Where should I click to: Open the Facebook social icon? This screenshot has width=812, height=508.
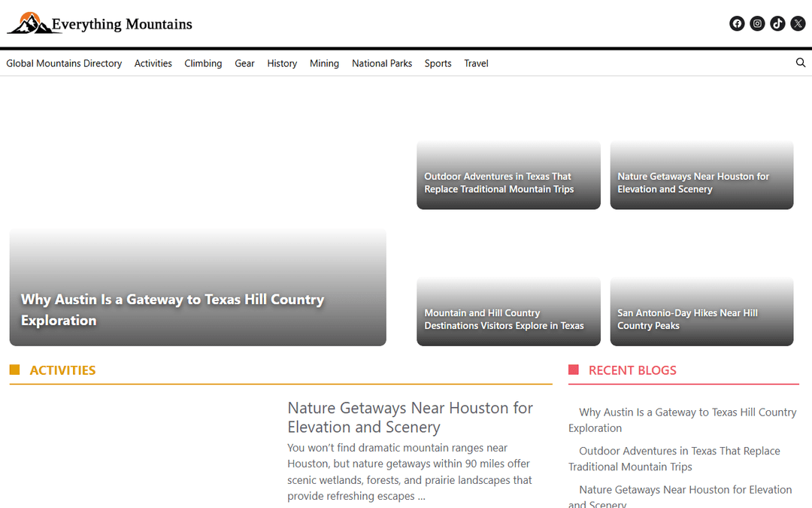pos(737,23)
